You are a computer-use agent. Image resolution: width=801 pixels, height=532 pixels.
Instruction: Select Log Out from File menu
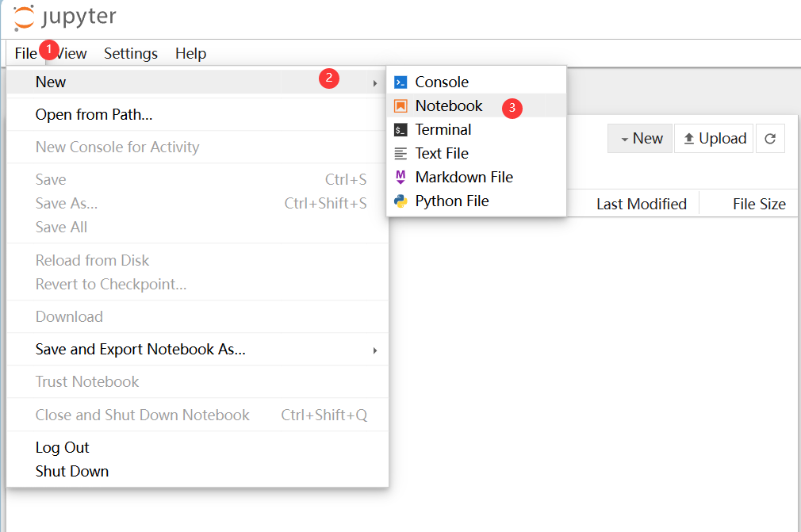63,447
